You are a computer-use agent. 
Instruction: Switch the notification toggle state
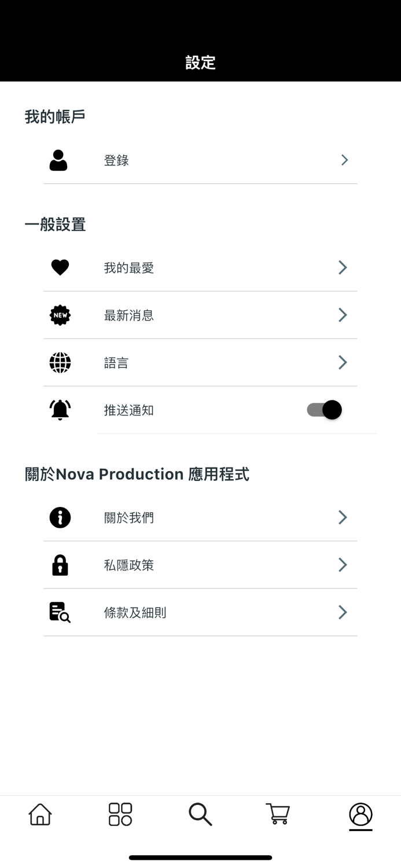(323, 409)
